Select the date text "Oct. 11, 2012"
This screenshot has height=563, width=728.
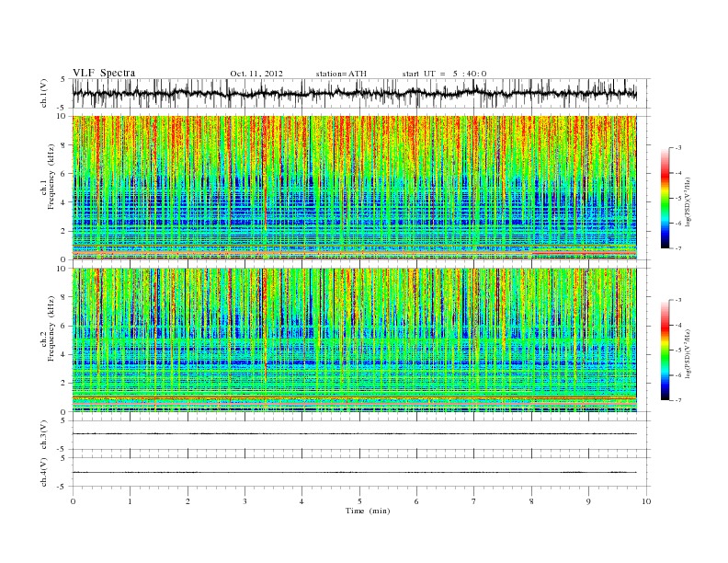256,74
